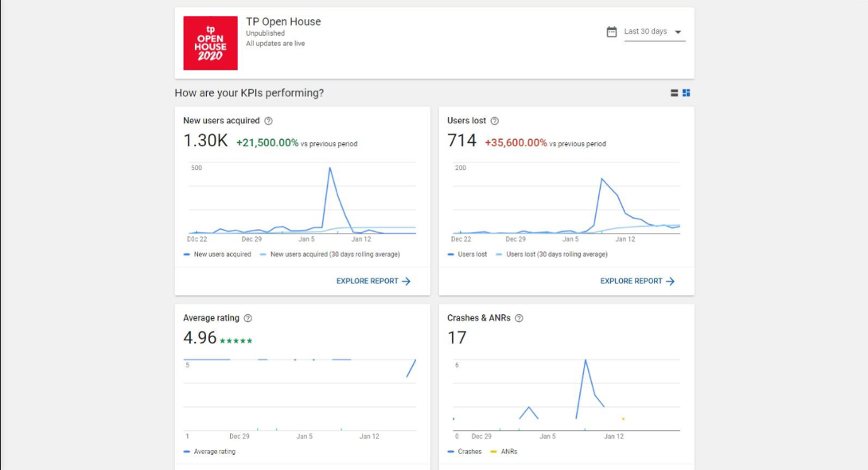Screen dimensions: 868x470
Task: Switch to grid layout view
Action: coord(686,93)
